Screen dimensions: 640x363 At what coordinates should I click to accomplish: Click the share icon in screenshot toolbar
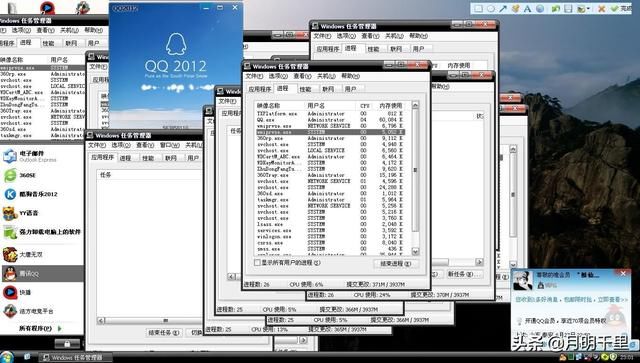tap(581, 8)
